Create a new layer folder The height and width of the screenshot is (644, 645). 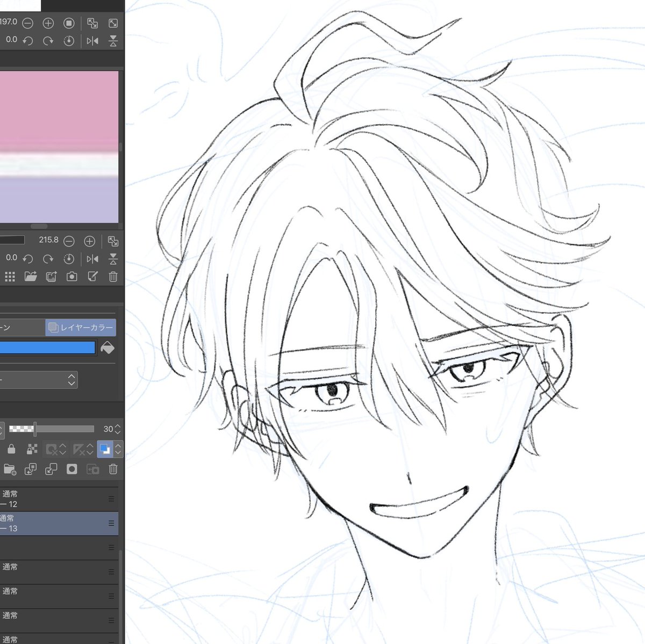[x=10, y=469]
